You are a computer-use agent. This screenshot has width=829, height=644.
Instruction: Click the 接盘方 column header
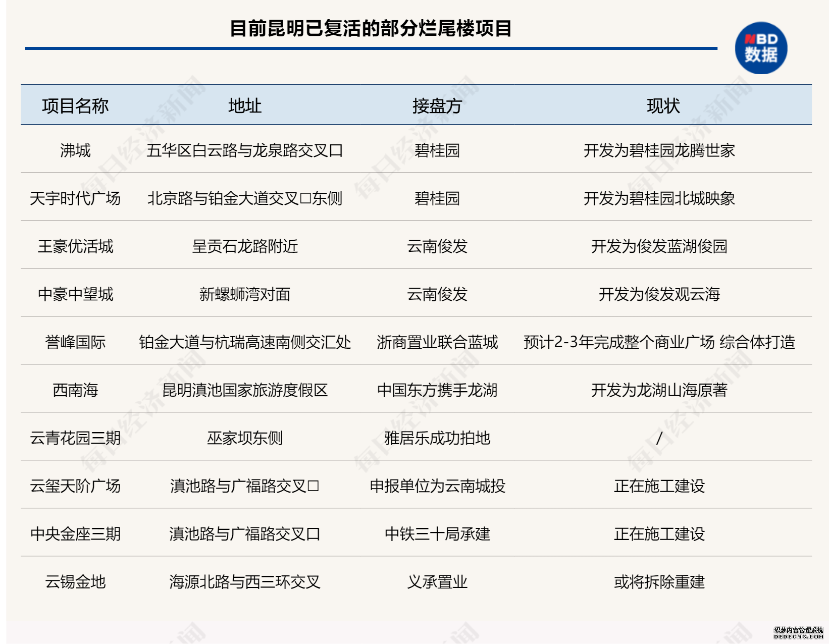tap(437, 106)
